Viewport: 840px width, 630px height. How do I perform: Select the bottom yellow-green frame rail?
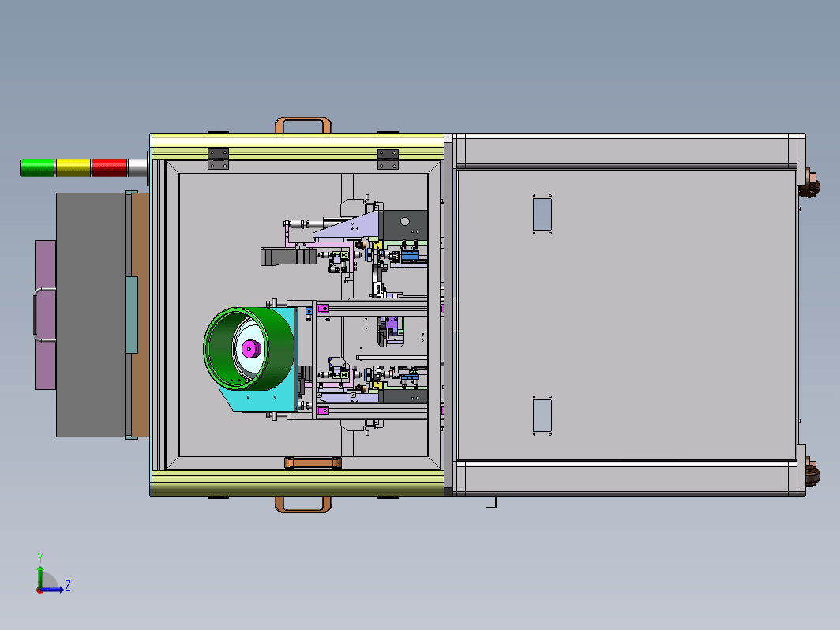pos(298,483)
